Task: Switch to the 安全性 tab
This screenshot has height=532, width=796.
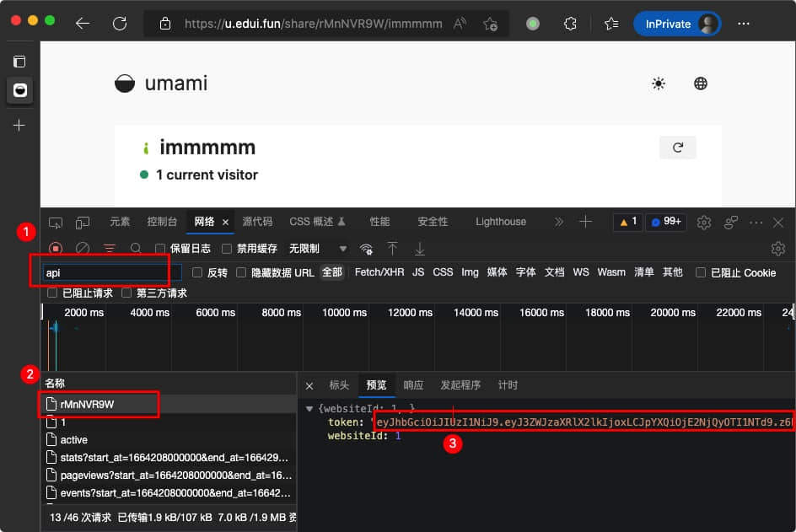Action: pos(433,222)
